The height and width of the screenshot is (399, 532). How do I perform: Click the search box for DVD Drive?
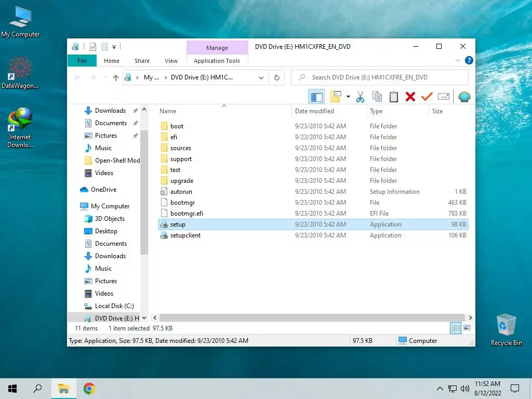pyautogui.click(x=380, y=77)
